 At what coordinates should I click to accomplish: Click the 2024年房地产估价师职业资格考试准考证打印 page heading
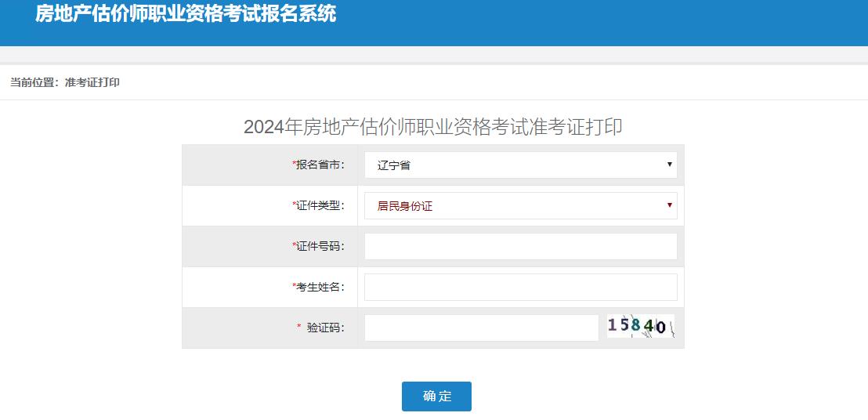pyautogui.click(x=433, y=127)
